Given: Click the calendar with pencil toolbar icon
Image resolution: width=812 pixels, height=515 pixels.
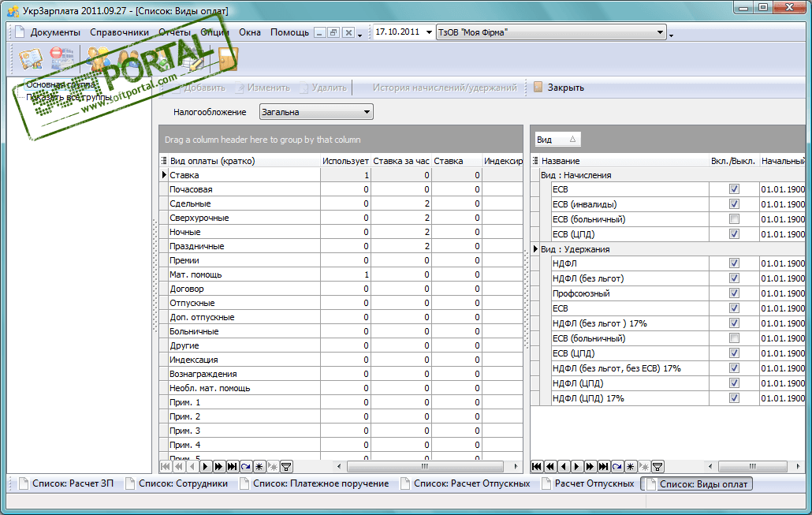Looking at the screenshot, I should (x=192, y=58).
